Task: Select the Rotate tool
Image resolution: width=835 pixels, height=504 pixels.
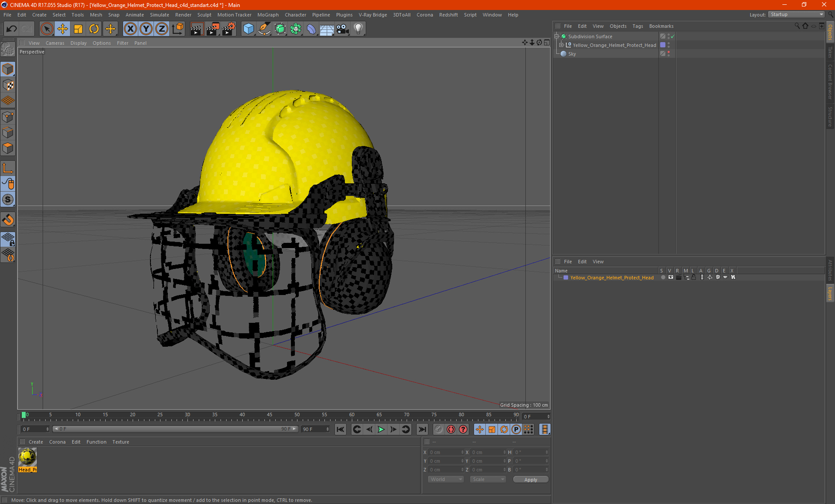Action: coord(94,29)
